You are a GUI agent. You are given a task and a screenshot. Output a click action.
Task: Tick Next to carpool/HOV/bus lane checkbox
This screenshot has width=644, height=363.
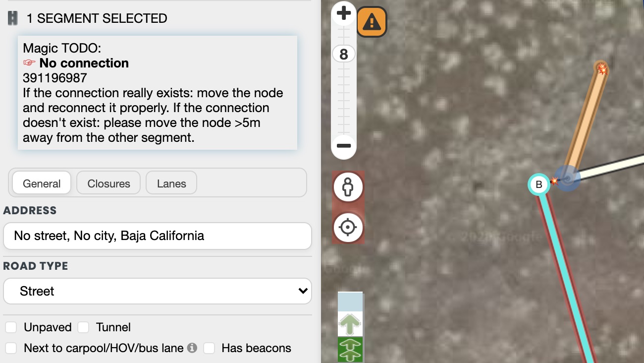(x=11, y=348)
